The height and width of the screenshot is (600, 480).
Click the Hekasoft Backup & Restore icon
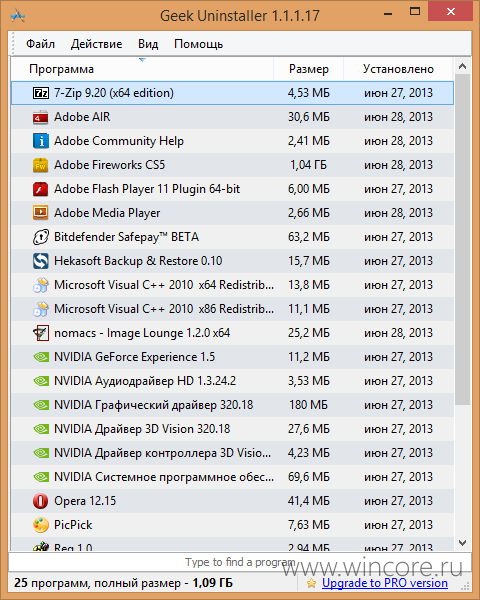click(x=41, y=261)
